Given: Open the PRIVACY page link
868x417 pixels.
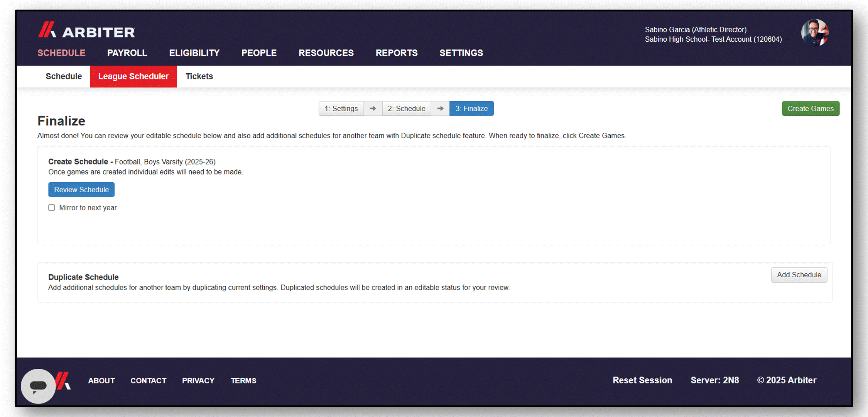Looking at the screenshot, I should (x=198, y=380).
